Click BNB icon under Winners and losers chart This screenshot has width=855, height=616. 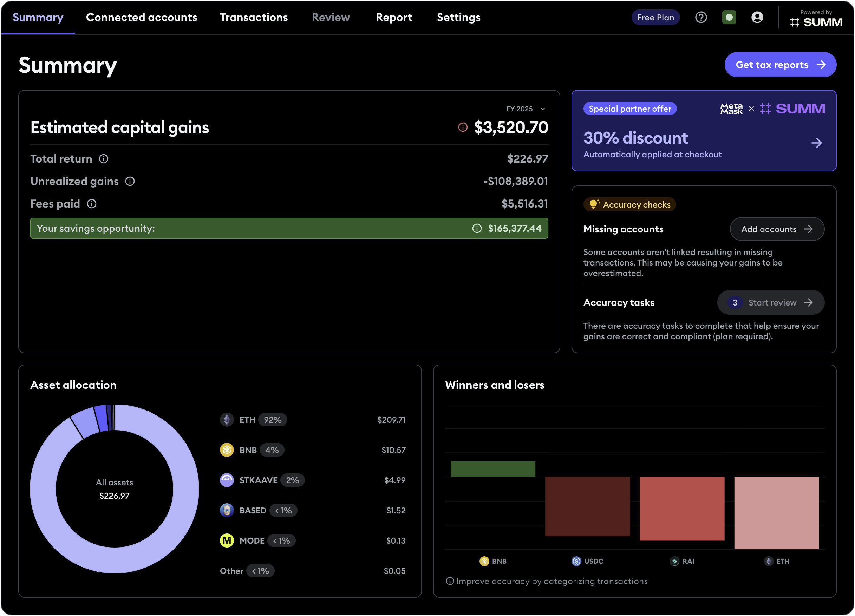(484, 561)
